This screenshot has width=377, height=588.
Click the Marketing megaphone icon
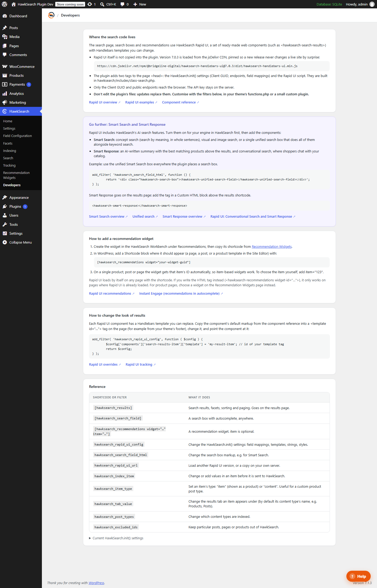point(5,102)
